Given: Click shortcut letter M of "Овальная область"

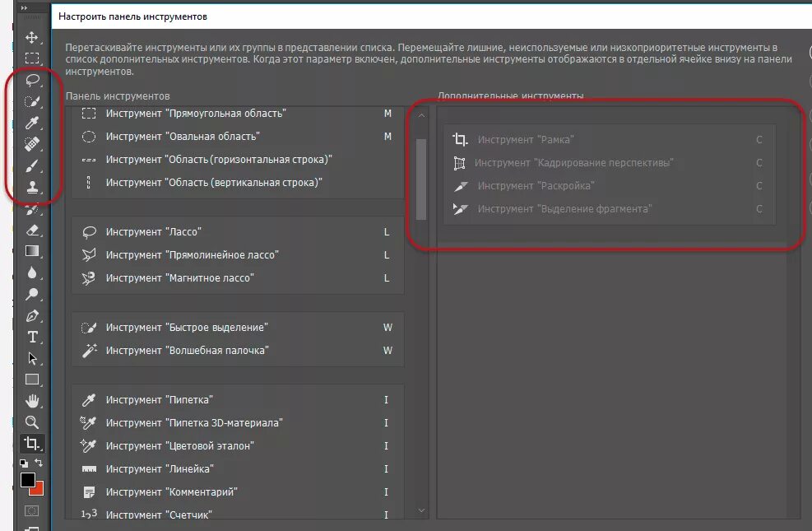Looking at the screenshot, I should point(387,137).
